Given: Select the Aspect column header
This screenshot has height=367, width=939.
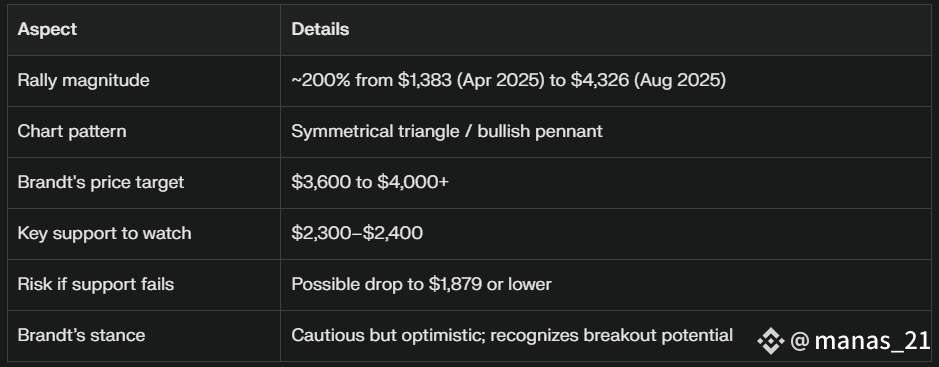Looking at the screenshot, I should 47,29.
